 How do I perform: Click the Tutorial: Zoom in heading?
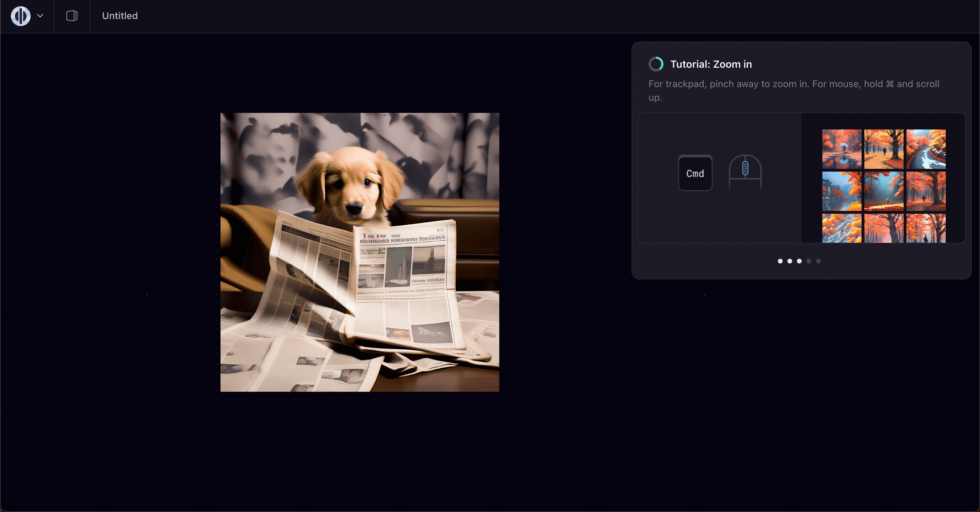pyautogui.click(x=710, y=64)
